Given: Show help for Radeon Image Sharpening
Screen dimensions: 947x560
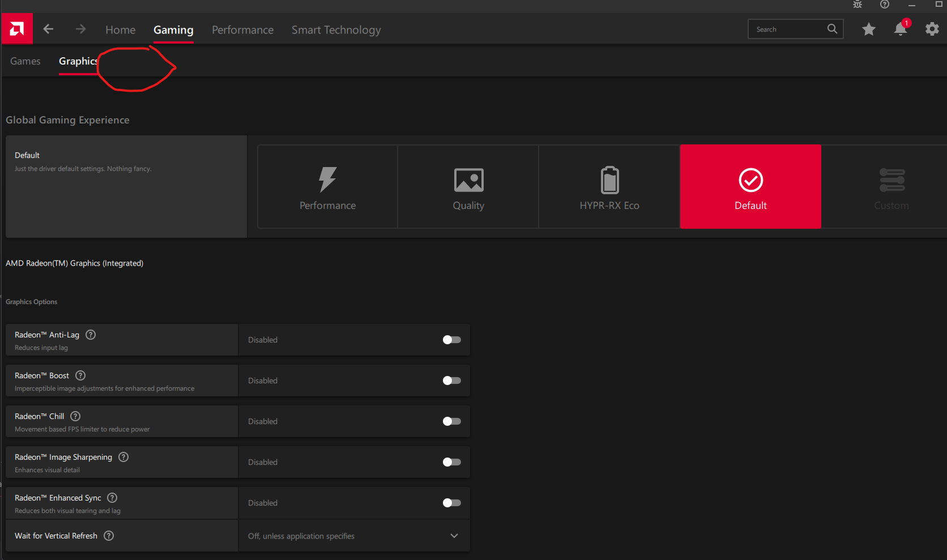Looking at the screenshot, I should (123, 457).
